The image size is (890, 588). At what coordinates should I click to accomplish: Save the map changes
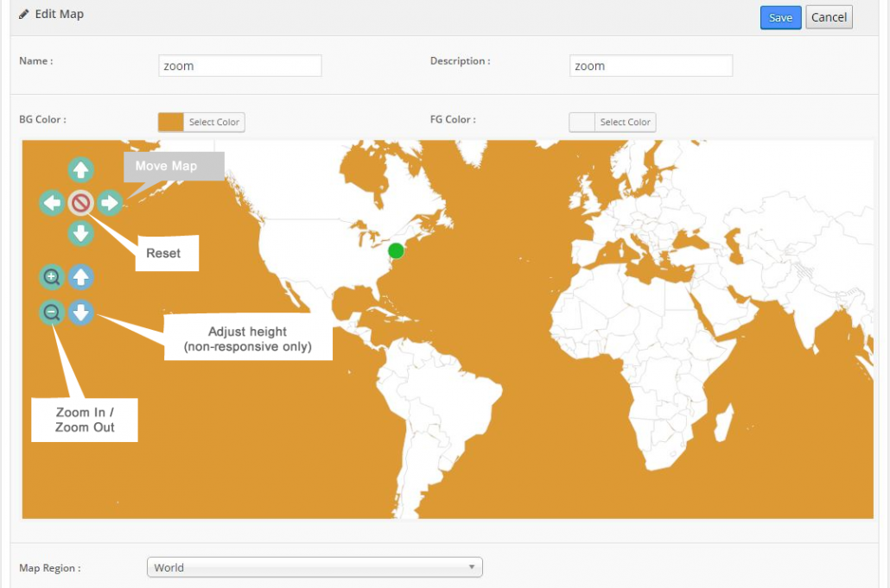pos(780,16)
